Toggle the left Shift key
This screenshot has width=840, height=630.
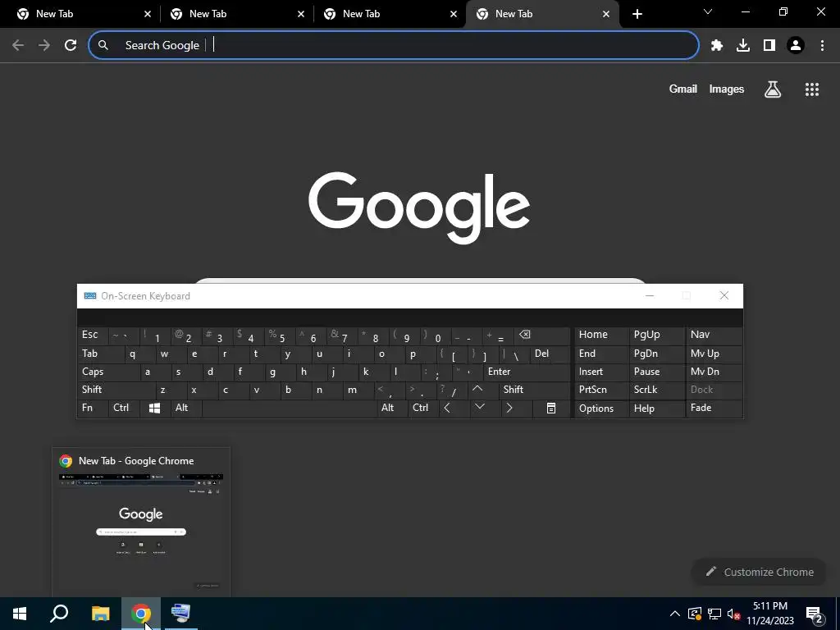click(116, 390)
